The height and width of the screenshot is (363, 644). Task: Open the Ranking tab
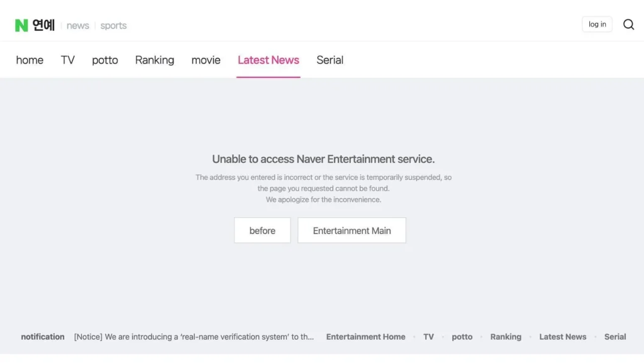coord(155,60)
